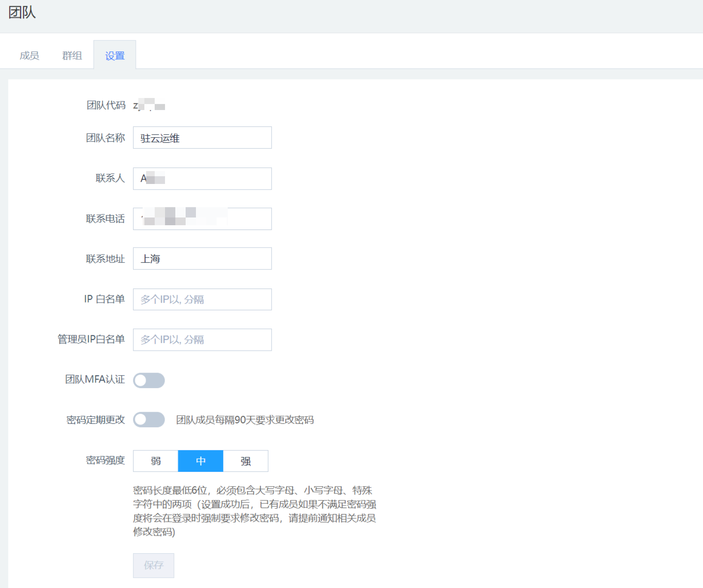Click the 团队MFA认证 label text
This screenshot has width=703, height=588.
pos(95,380)
